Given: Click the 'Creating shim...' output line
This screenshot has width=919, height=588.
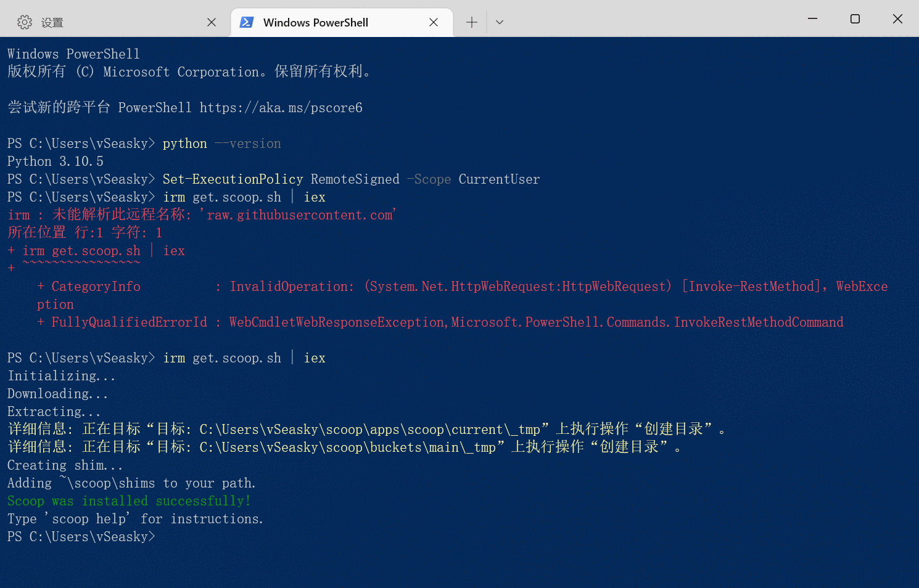Looking at the screenshot, I should 65,465.
